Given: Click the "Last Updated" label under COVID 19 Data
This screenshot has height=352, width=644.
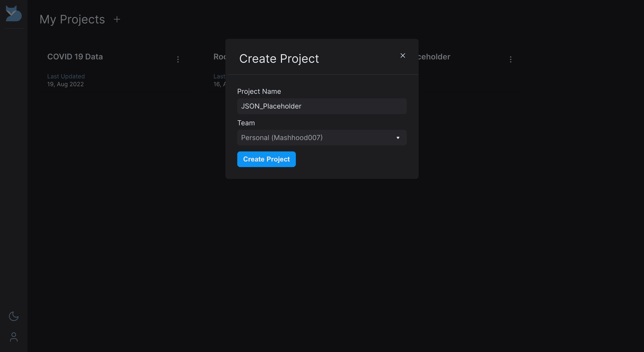Looking at the screenshot, I should (66, 76).
